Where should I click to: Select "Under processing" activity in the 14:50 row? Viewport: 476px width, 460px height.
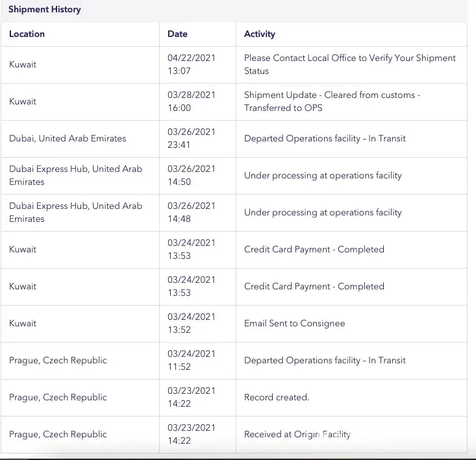click(323, 175)
